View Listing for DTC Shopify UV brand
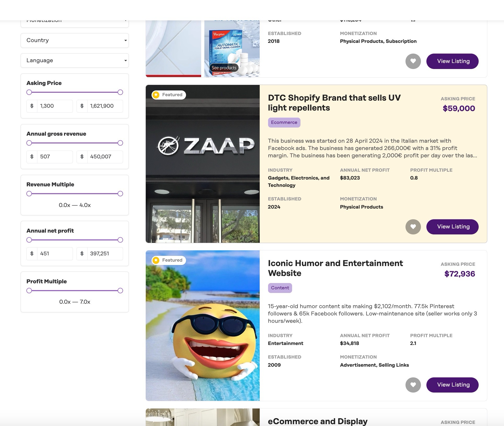Viewport: 504px width, 426px height. [452, 227]
